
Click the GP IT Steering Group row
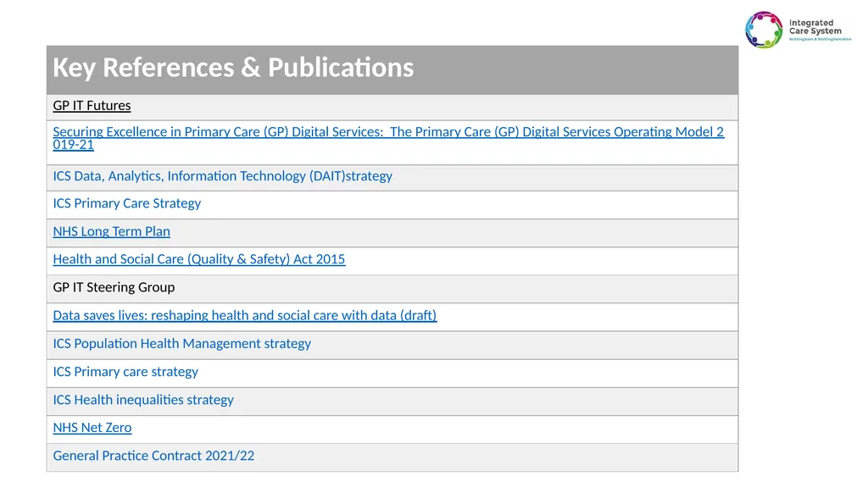(392, 289)
